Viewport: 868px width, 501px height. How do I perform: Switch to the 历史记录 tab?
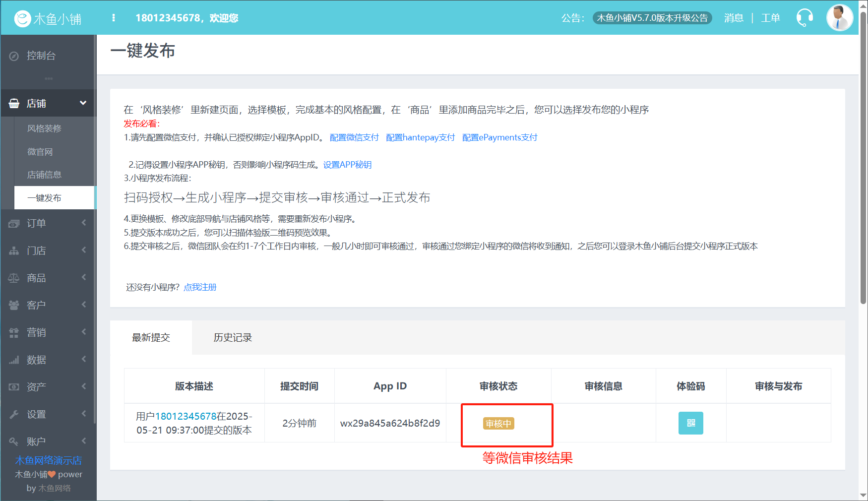(233, 338)
